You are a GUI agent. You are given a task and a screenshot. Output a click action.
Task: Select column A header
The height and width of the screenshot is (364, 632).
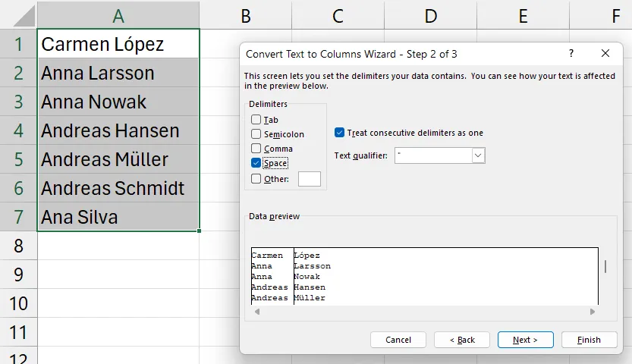(118, 15)
